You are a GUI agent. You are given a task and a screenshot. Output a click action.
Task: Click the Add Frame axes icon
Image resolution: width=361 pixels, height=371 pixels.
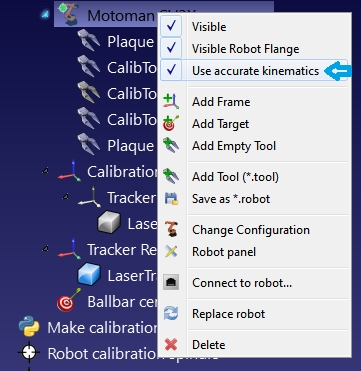click(171, 101)
